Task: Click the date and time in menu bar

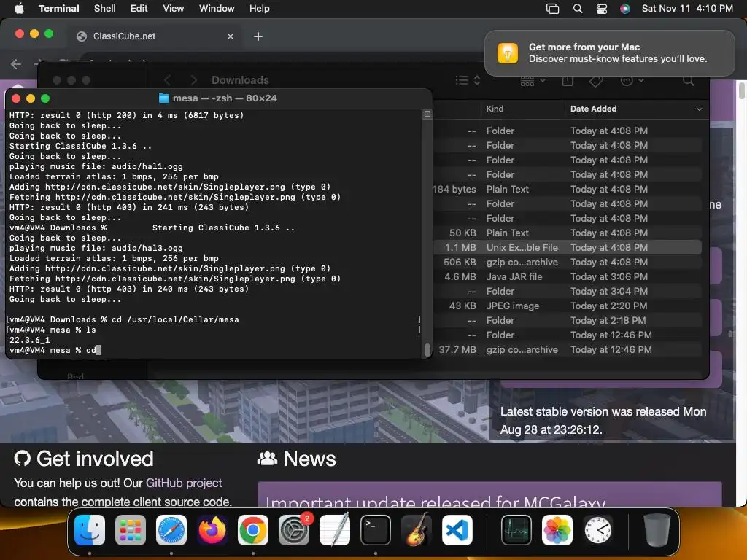Action: pyautogui.click(x=687, y=8)
